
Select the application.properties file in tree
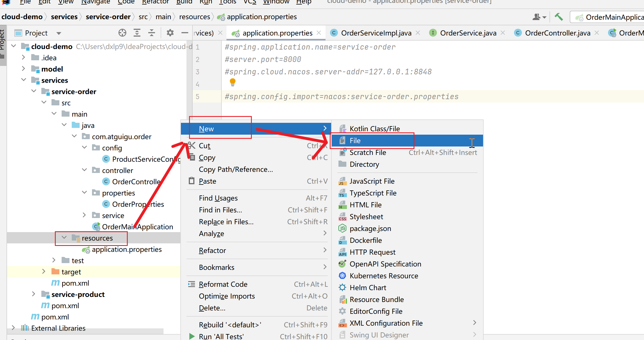coord(127,249)
